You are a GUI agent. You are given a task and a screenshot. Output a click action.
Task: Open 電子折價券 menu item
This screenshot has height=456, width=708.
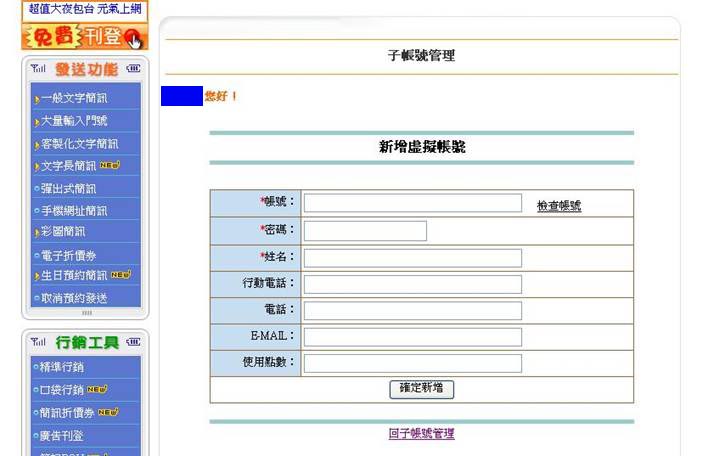68,255
